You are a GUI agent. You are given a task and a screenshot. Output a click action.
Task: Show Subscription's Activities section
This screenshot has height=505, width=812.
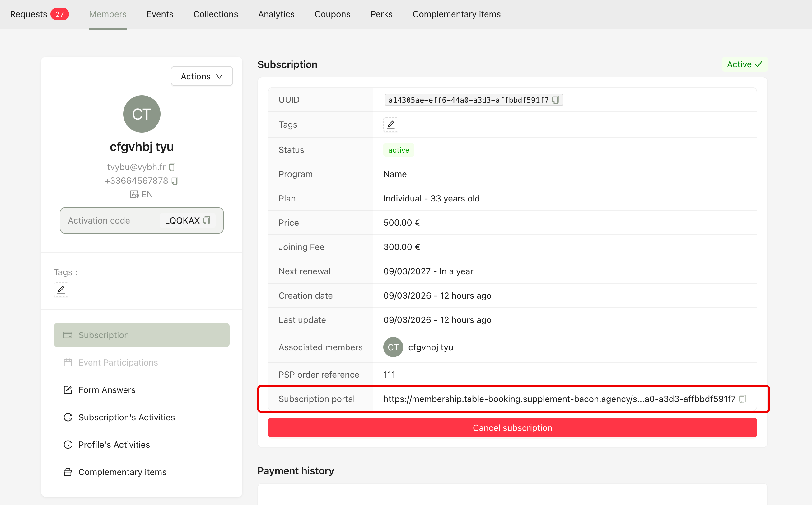(x=127, y=417)
